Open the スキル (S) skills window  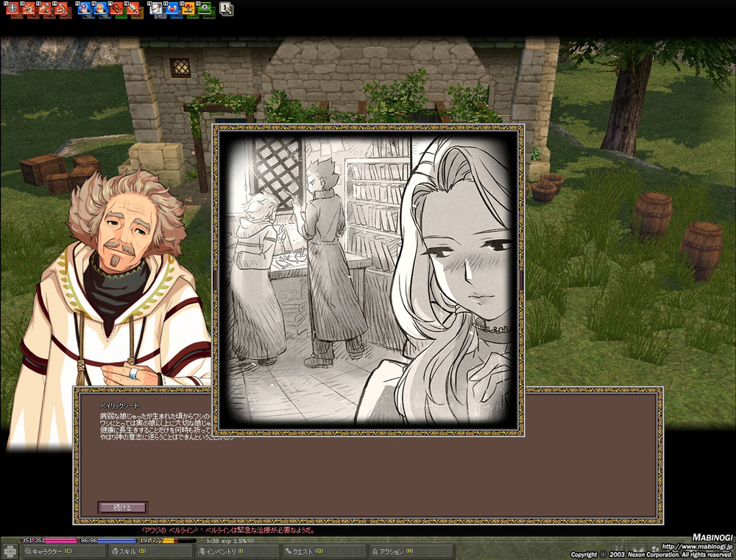pos(150,552)
